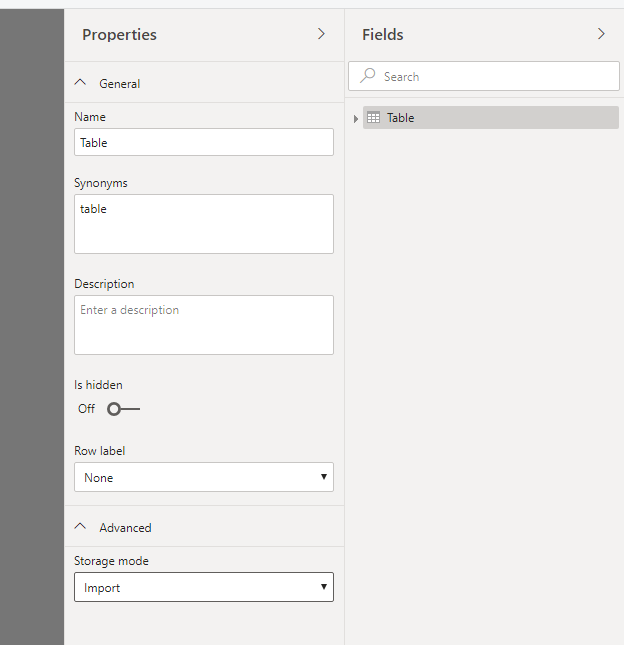Click the Is hidden label
The width and height of the screenshot is (624, 645).
coord(98,385)
